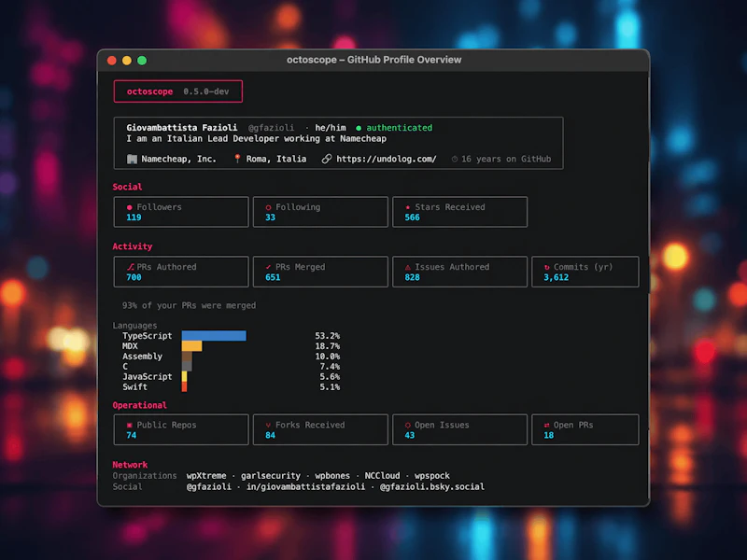Click the in/giovambattistafazioli social handle

click(305, 486)
